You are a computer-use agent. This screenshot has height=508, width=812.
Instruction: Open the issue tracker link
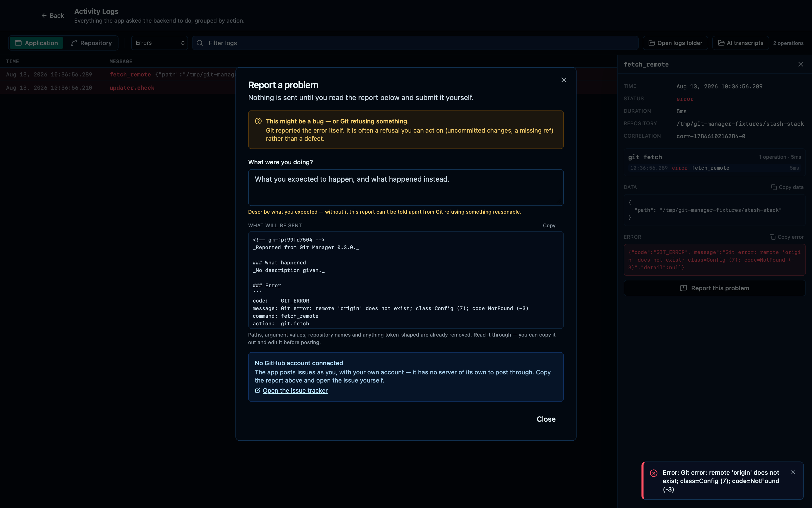tap(295, 390)
